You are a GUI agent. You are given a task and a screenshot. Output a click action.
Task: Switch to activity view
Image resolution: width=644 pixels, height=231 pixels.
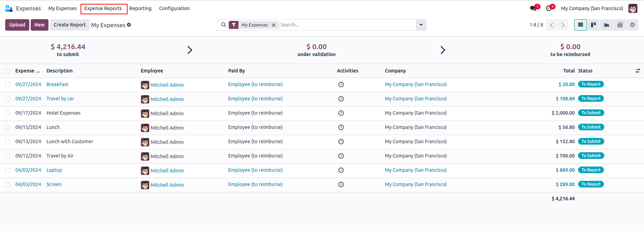click(632, 25)
